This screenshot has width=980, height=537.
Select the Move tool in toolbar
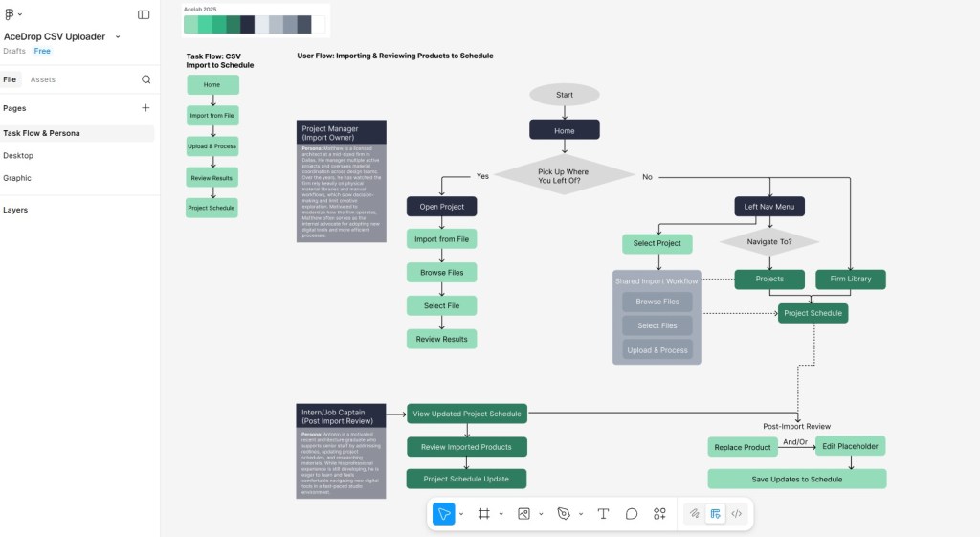444,514
